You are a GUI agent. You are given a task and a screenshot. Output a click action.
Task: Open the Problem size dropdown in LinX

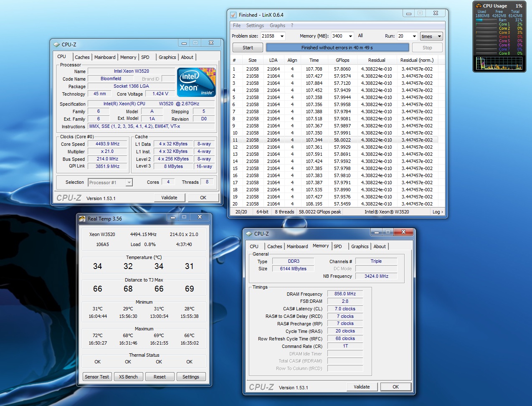click(x=282, y=36)
